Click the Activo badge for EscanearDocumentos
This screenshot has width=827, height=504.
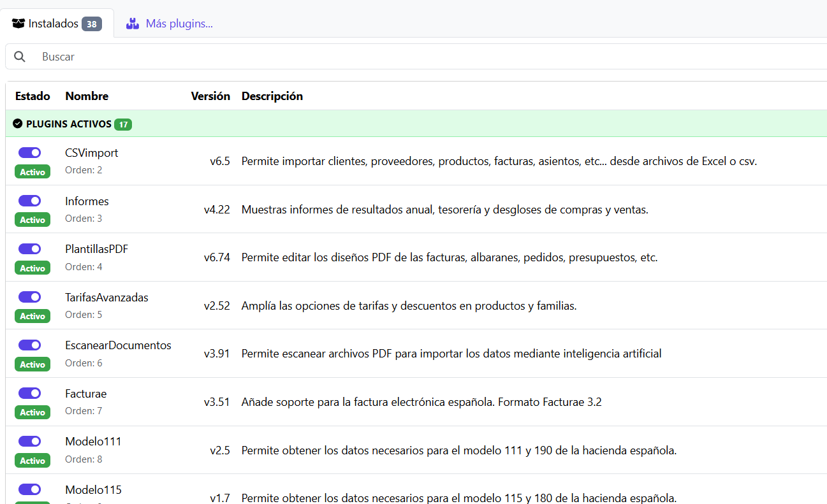click(x=33, y=364)
